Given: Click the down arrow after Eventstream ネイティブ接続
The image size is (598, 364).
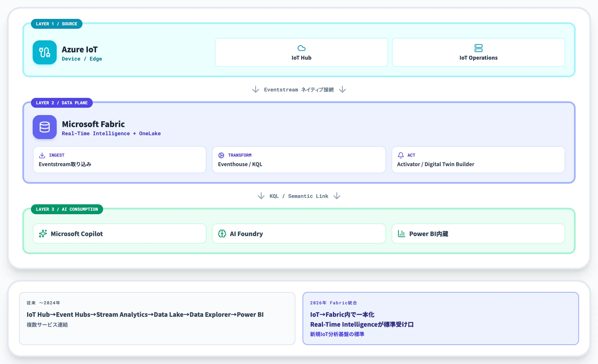Looking at the screenshot, I should coord(342,89).
